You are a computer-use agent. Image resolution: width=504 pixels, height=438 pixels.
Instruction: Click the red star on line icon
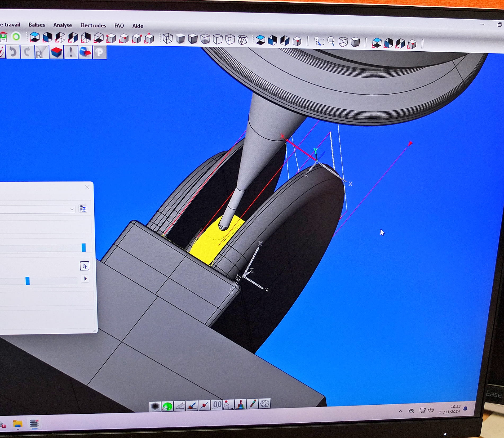(204, 405)
